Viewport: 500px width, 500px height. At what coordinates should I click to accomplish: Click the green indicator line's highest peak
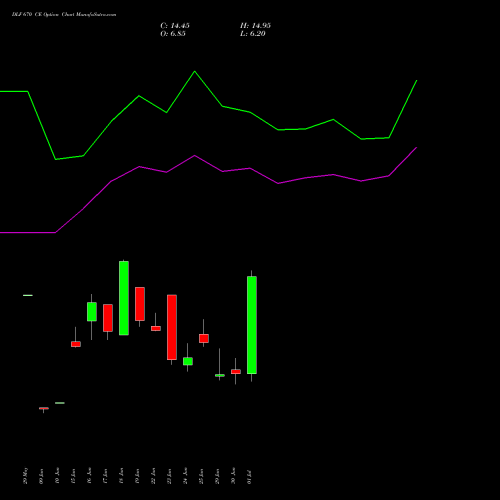coord(195,71)
